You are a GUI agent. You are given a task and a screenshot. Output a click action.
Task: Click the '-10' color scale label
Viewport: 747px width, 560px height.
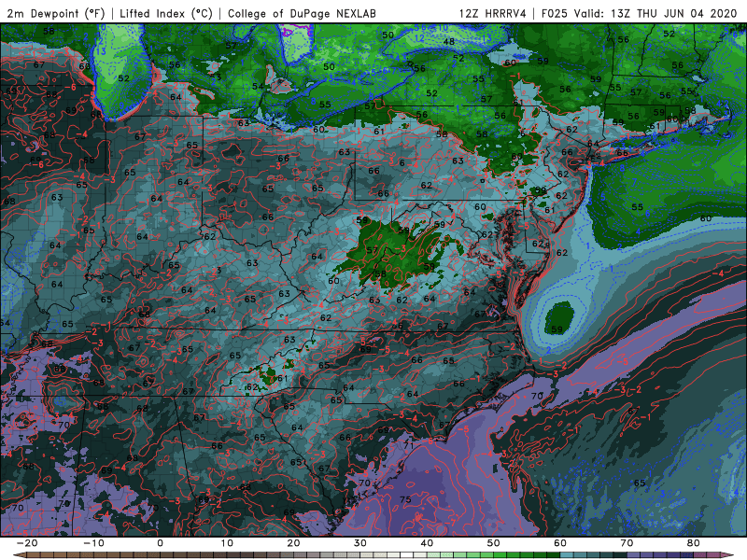click(x=93, y=543)
